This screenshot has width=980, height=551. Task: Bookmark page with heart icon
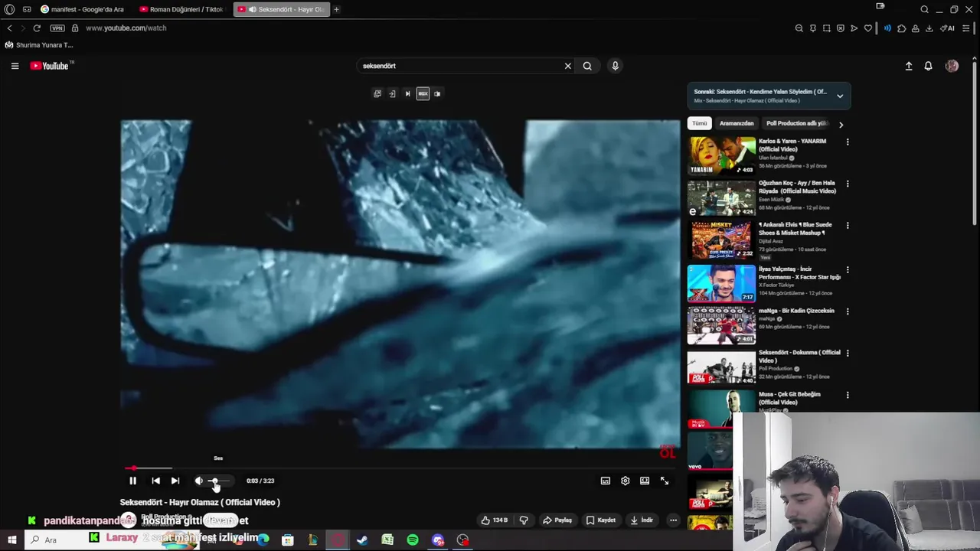point(867,28)
